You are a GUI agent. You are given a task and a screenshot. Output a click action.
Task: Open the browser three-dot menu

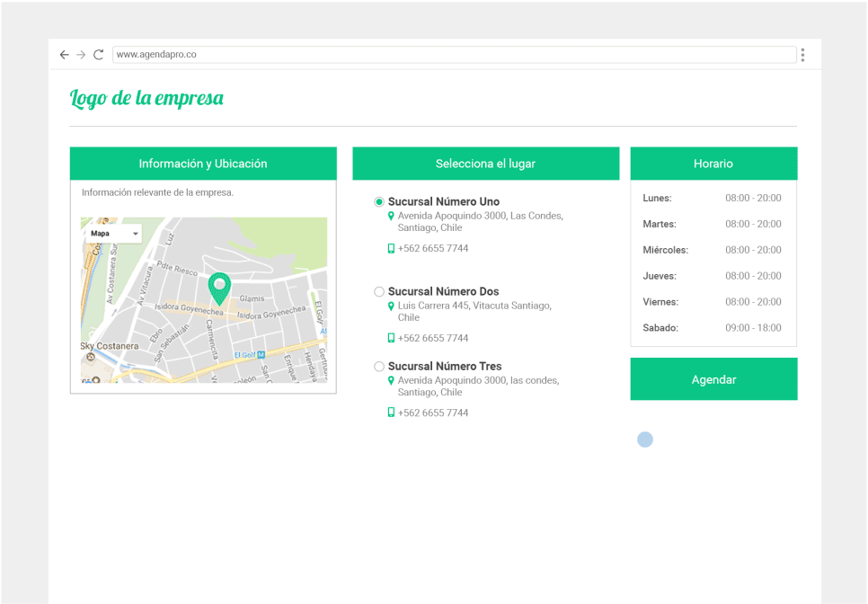pos(802,54)
